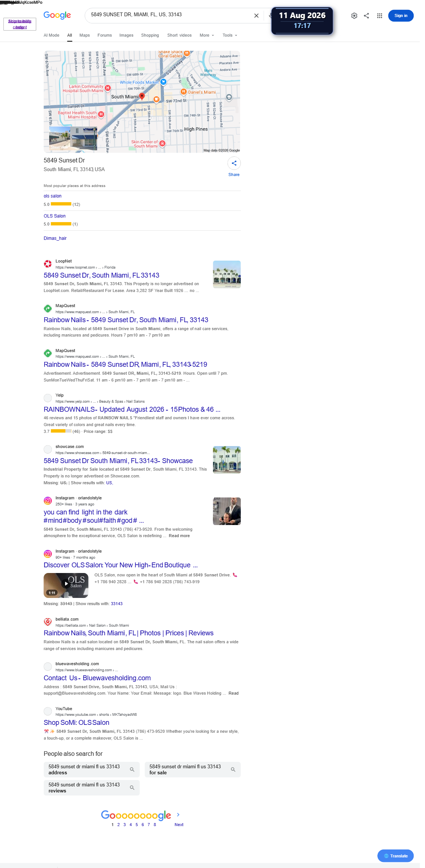Click Larkin Community Hospital map marker

click(108, 88)
